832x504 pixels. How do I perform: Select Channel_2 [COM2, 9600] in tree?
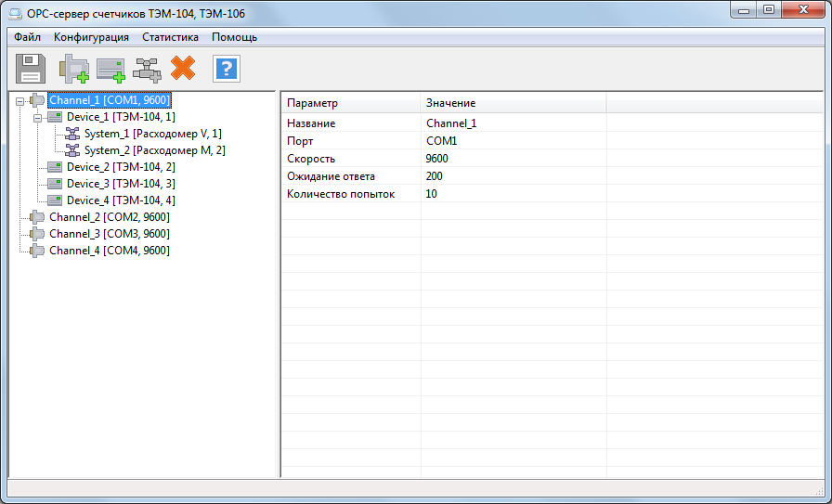tap(110, 217)
